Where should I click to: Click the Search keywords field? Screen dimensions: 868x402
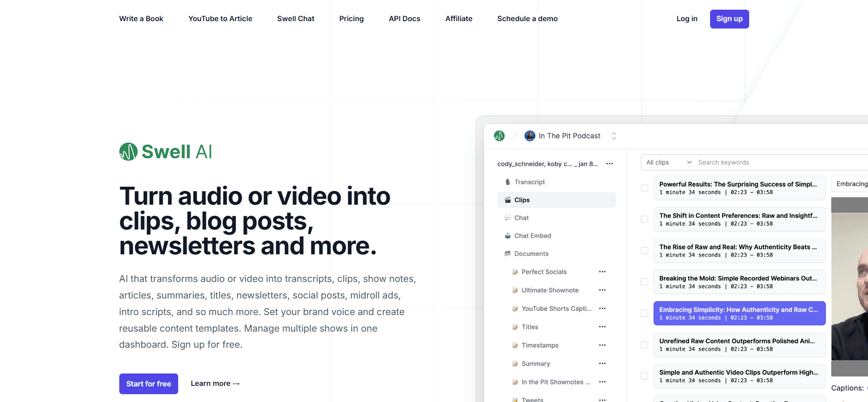click(x=782, y=162)
